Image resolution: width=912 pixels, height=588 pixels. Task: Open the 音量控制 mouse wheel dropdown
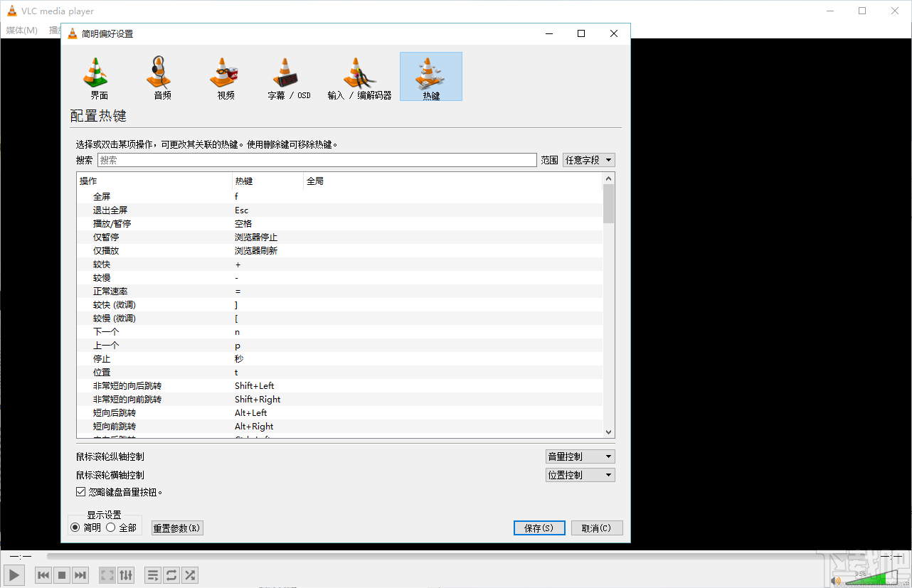click(580, 456)
